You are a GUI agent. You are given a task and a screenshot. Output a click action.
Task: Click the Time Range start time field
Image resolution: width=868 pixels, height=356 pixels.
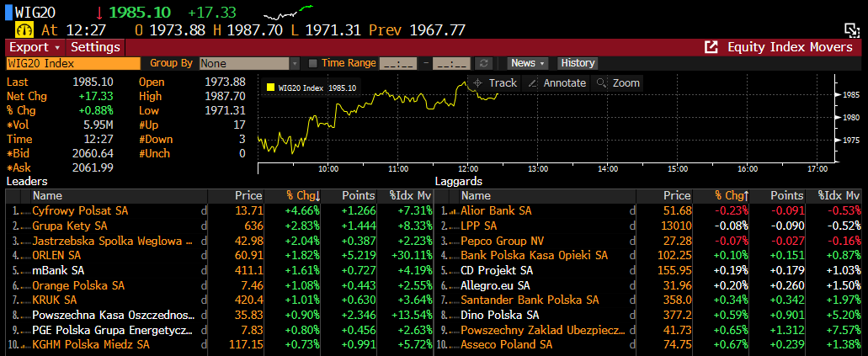[x=397, y=63]
